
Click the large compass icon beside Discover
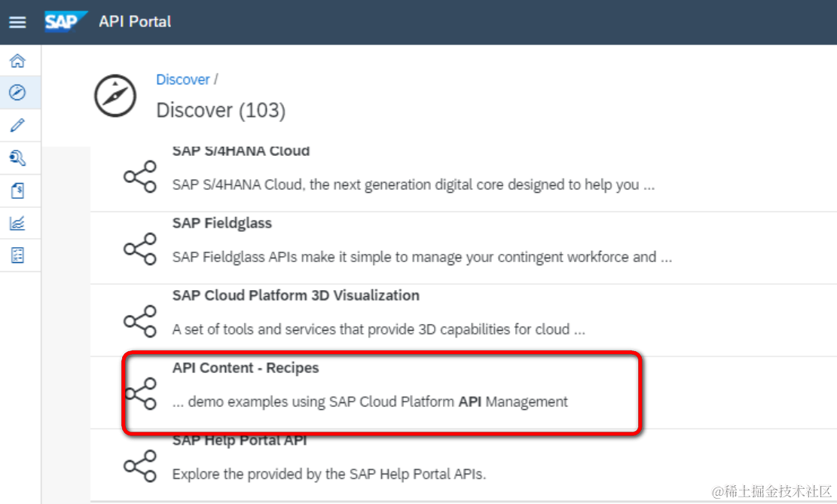115,96
